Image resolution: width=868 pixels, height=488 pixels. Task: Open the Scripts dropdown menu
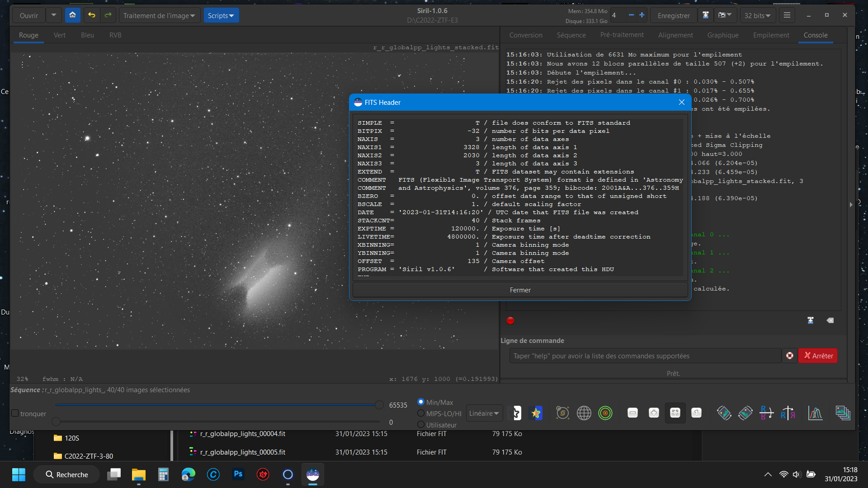click(221, 15)
